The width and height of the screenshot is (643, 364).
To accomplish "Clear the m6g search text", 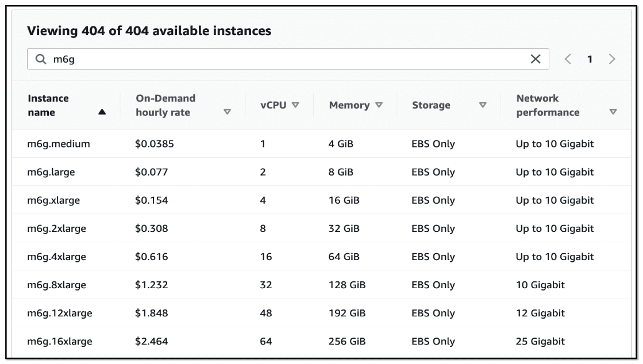I will [536, 59].
